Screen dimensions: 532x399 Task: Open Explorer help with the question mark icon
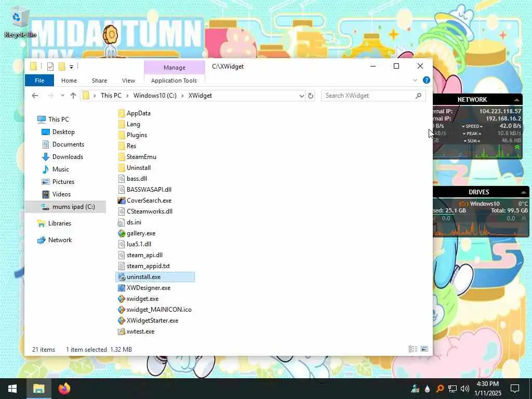click(427, 80)
